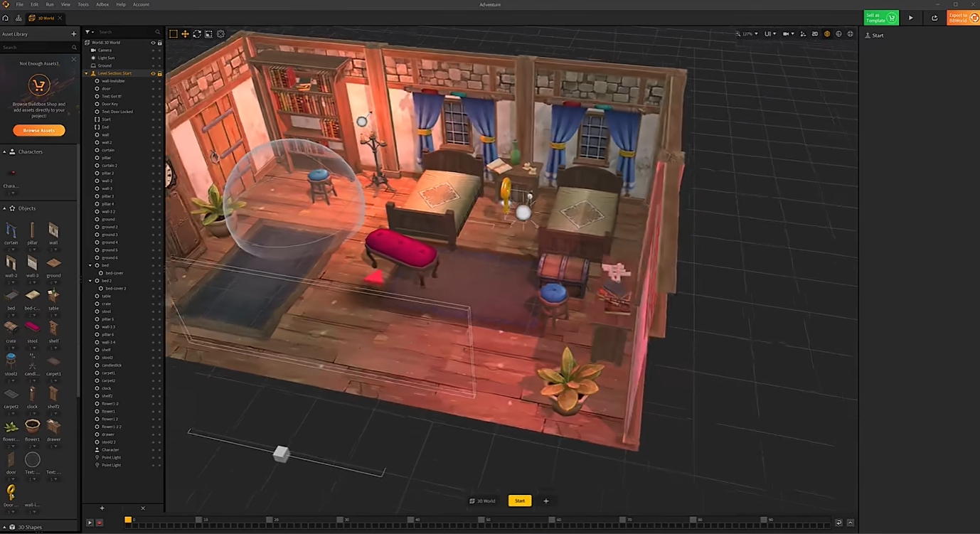Open the Tools menu

tap(83, 4)
